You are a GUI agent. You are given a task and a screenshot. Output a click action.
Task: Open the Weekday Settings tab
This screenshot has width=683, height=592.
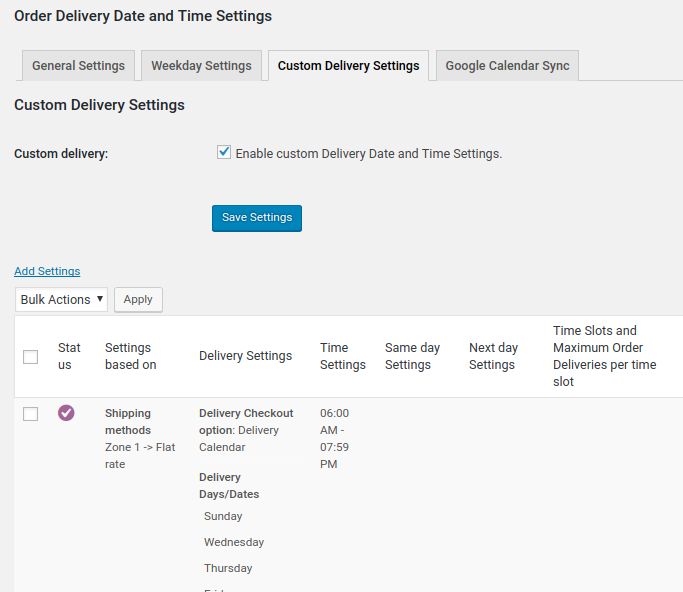[x=201, y=66]
